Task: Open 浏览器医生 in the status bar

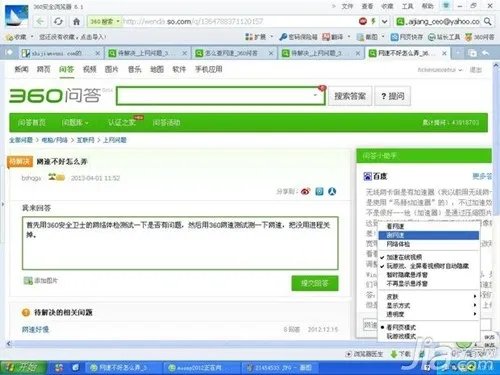Action: point(365,354)
